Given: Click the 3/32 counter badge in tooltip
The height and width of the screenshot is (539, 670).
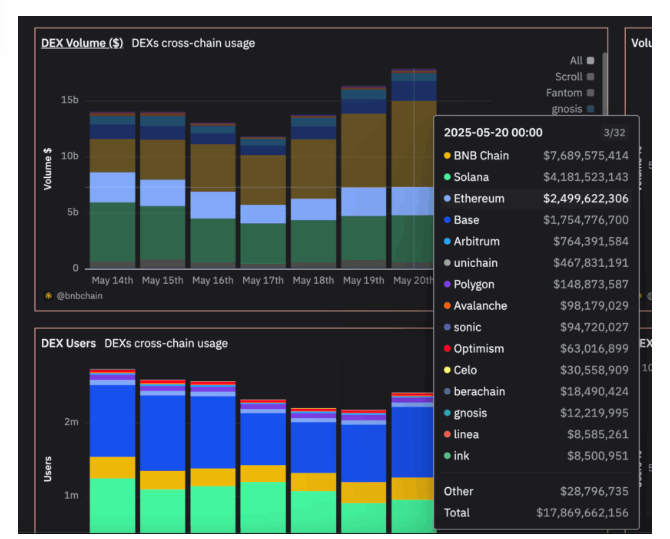Looking at the screenshot, I should [x=614, y=133].
